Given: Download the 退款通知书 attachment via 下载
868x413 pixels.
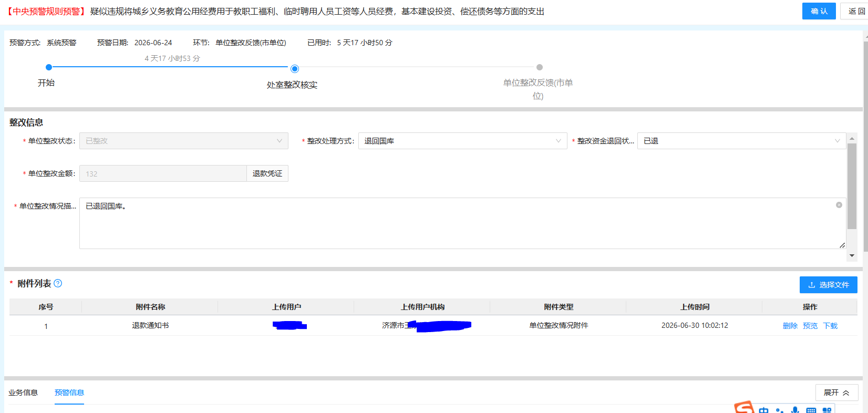Looking at the screenshot, I should 830,326.
